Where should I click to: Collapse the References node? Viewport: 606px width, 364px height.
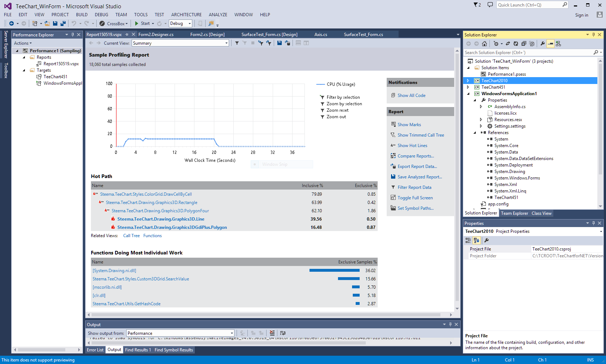(475, 133)
